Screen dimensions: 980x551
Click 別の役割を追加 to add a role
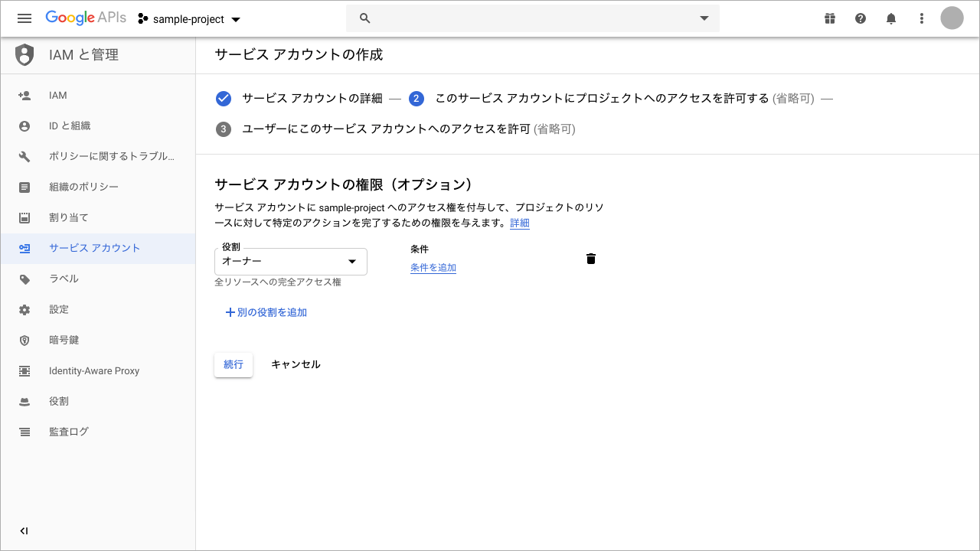(x=266, y=312)
